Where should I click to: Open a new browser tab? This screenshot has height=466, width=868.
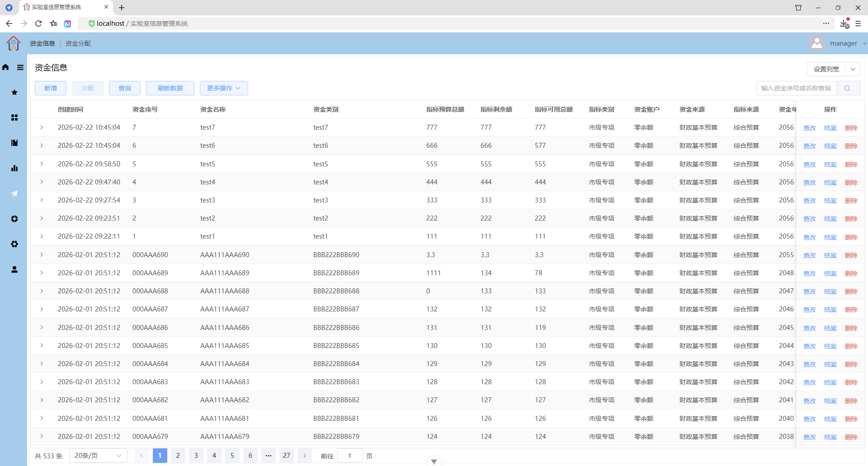click(x=122, y=8)
